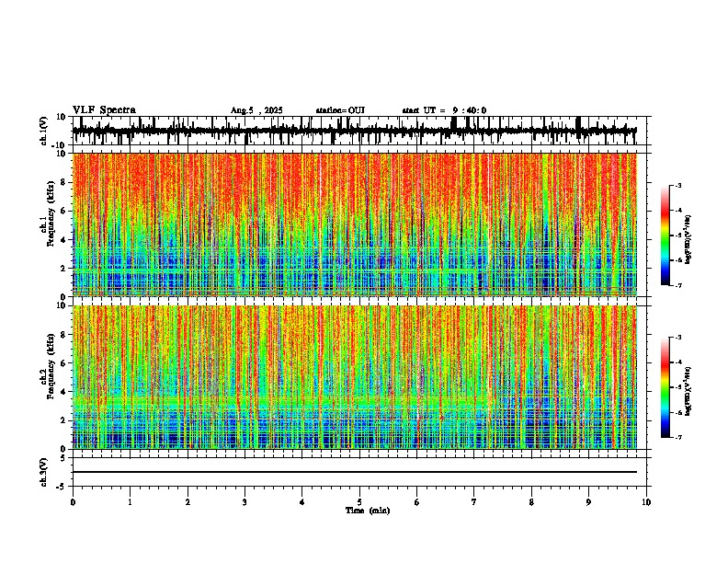Click time axis tick label '5'
728x563 pixels.
[359, 502]
